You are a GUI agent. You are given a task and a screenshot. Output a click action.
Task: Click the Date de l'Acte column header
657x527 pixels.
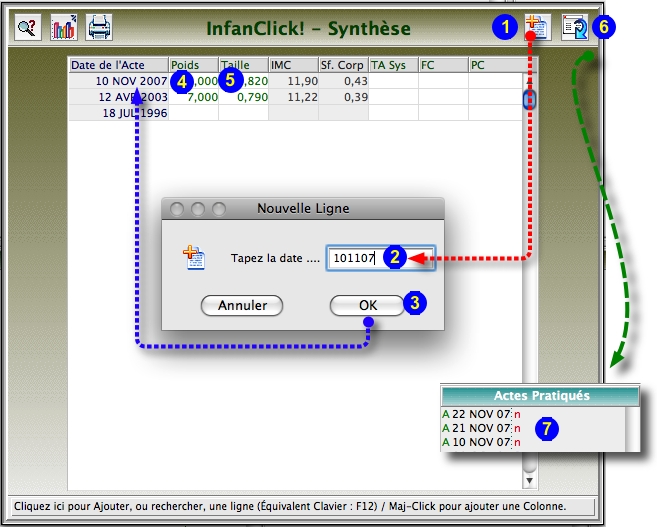pos(118,65)
